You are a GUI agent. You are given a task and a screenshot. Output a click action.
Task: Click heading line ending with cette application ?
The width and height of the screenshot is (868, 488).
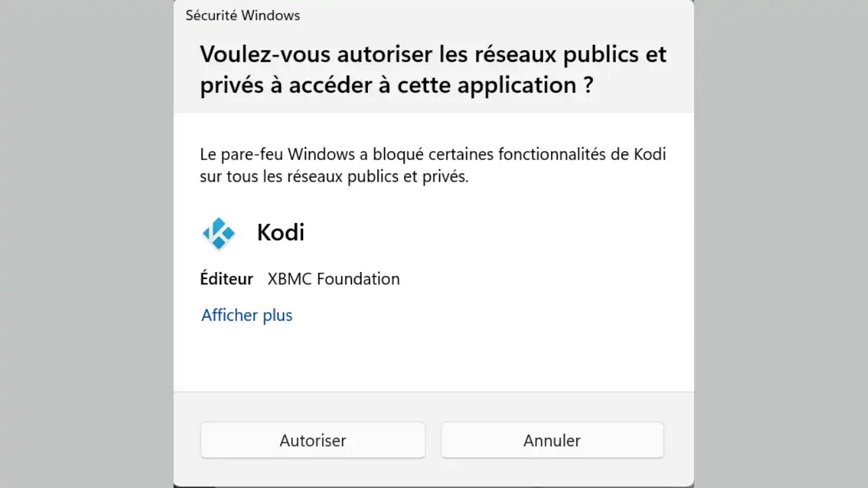click(397, 86)
